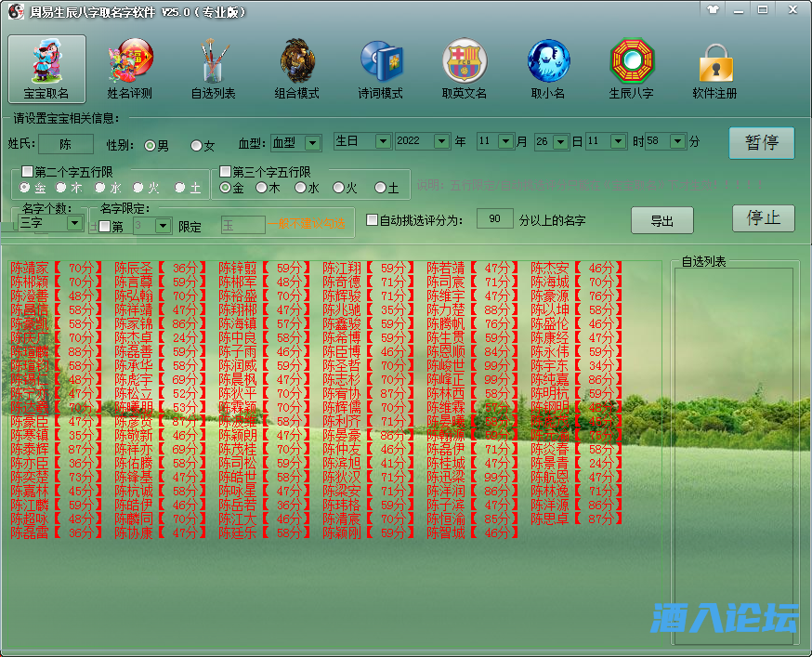Open 取英文名 English name tool
The height and width of the screenshot is (657, 812).
pos(464,69)
